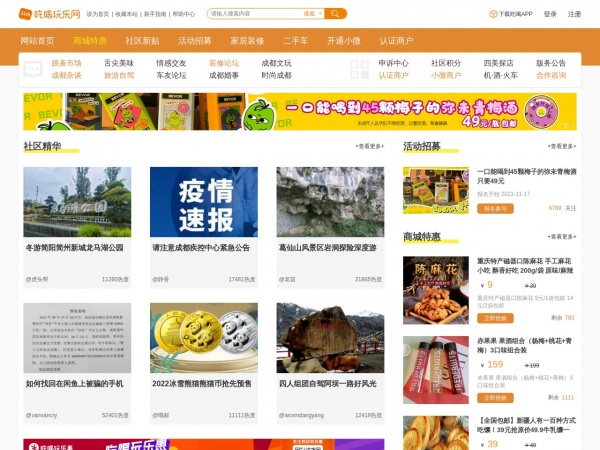Screen dimensions: 600x450
Task: Open the 新手指南 link
Action: click(x=155, y=14)
